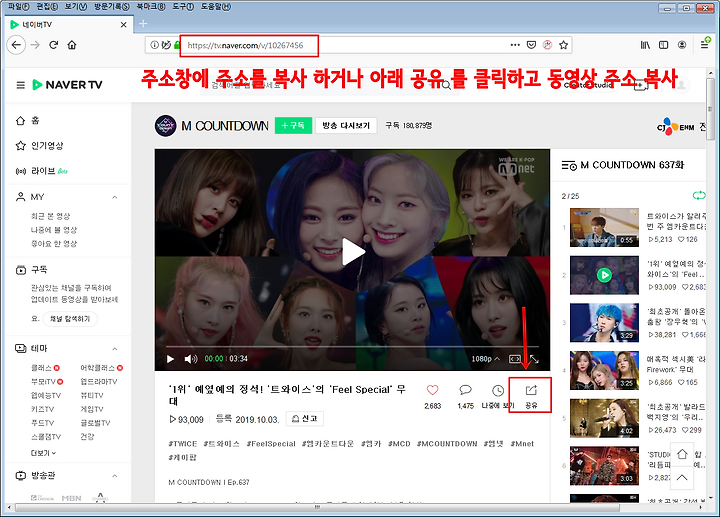Open 인기영상 in sidebar
This screenshot has width=720, height=517.
(x=39, y=146)
